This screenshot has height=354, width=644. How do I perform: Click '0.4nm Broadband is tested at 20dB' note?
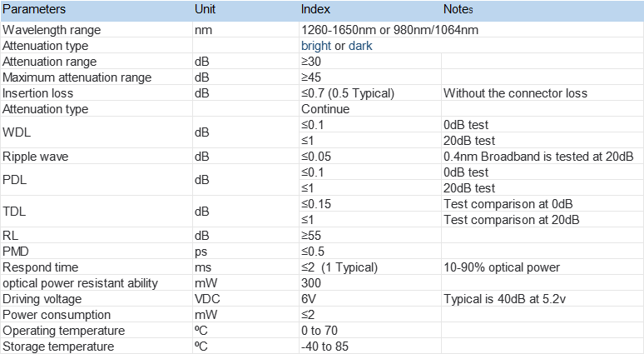tap(538, 157)
